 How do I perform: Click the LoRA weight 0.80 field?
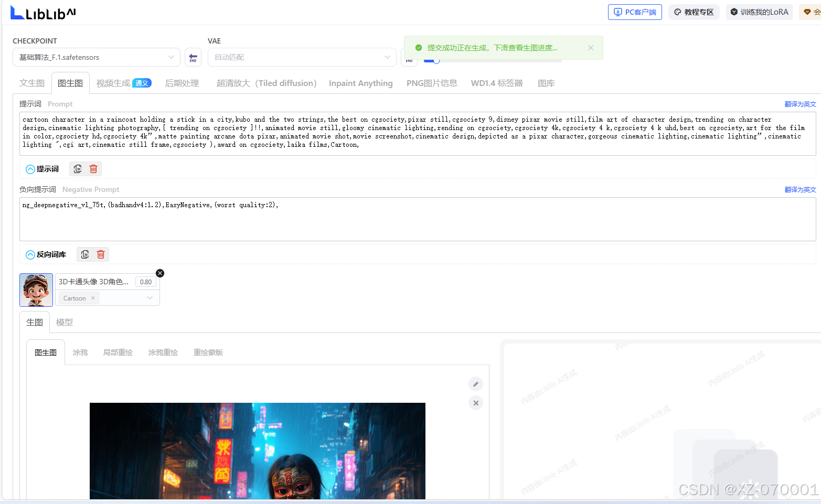pos(146,282)
